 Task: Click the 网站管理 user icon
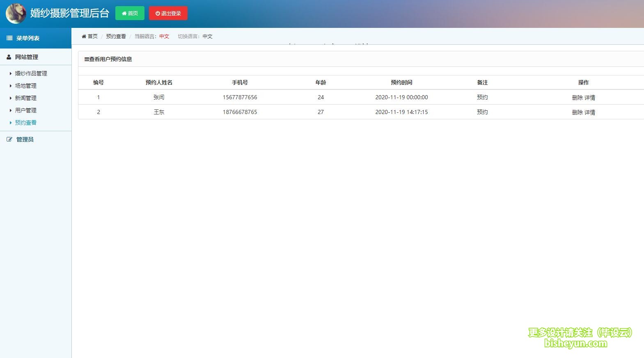click(x=9, y=57)
